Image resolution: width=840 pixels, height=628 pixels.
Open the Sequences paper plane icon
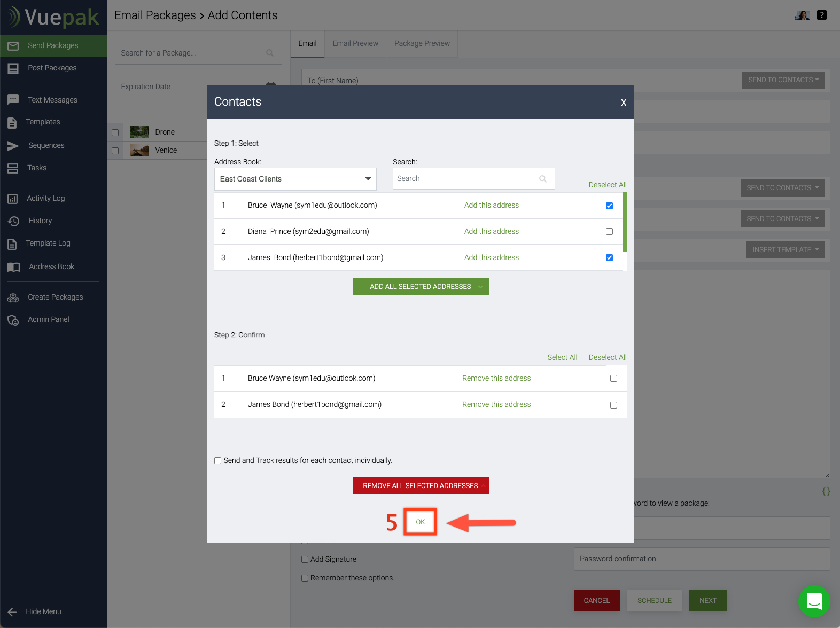point(13,146)
